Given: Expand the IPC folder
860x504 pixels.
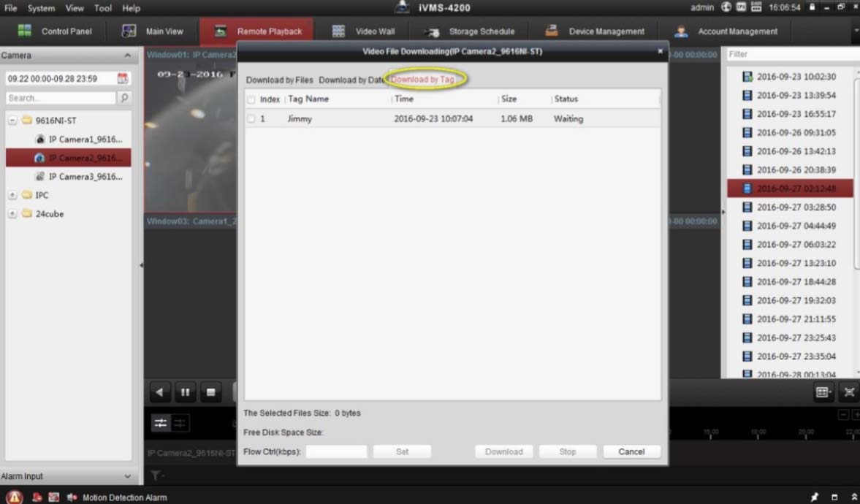Looking at the screenshot, I should tap(12, 195).
